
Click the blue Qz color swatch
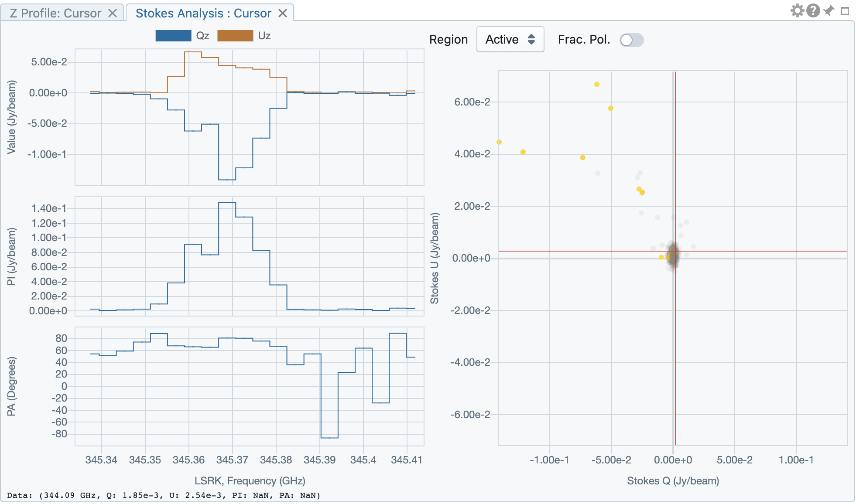(x=173, y=36)
